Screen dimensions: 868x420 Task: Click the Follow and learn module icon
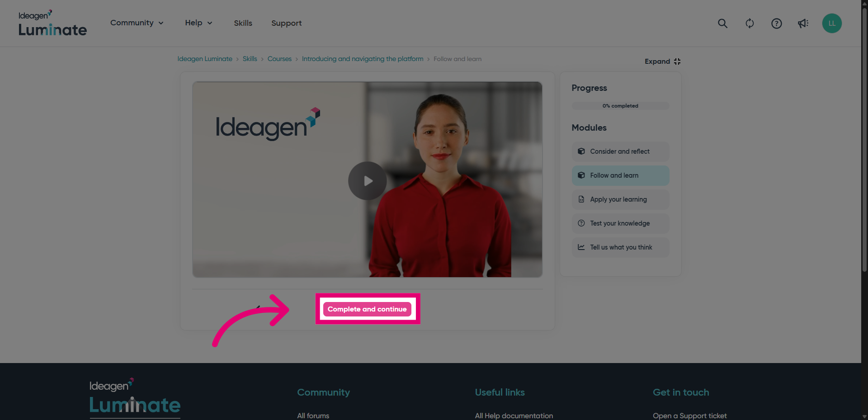tap(581, 175)
